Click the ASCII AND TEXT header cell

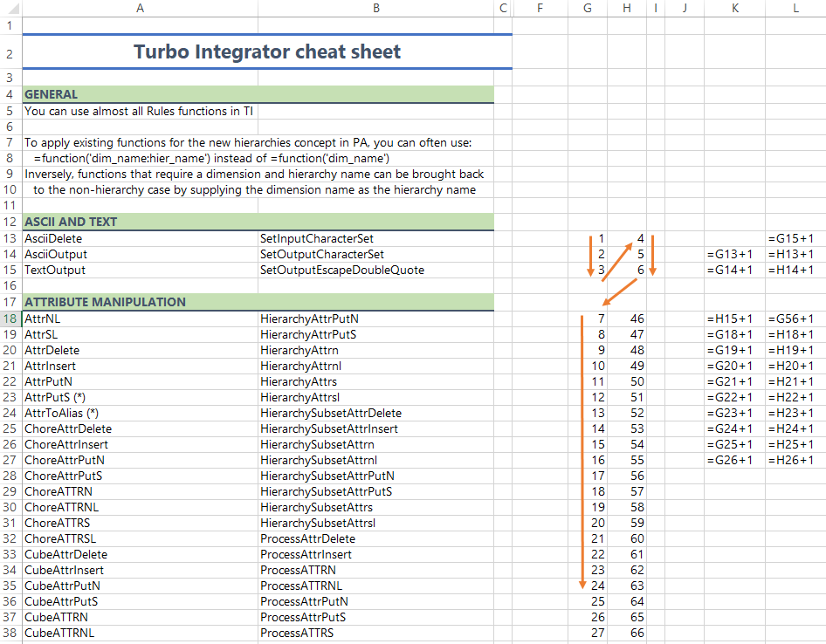point(140,222)
